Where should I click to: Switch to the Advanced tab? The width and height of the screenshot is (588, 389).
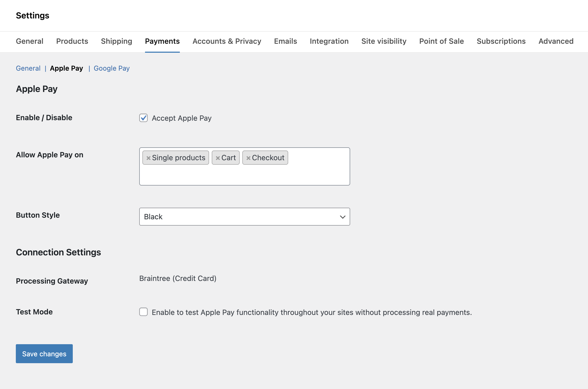556,41
